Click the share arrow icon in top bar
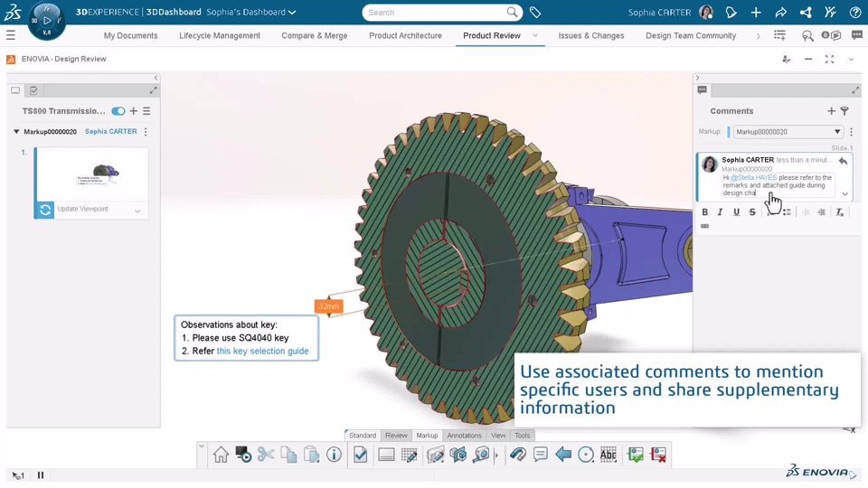 pos(780,12)
